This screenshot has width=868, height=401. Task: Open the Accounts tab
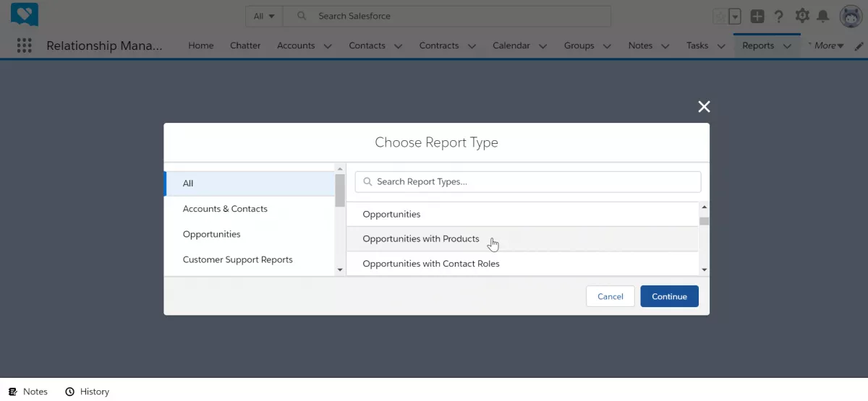point(296,46)
